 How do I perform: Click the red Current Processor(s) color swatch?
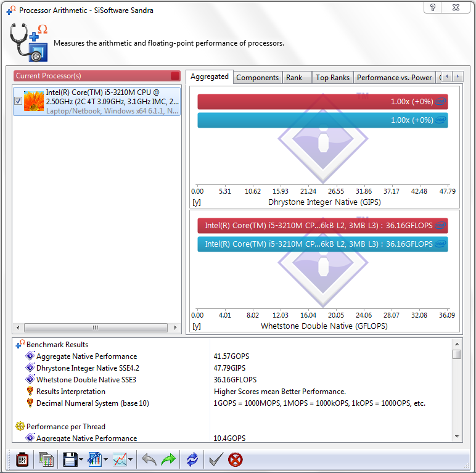pos(175,76)
